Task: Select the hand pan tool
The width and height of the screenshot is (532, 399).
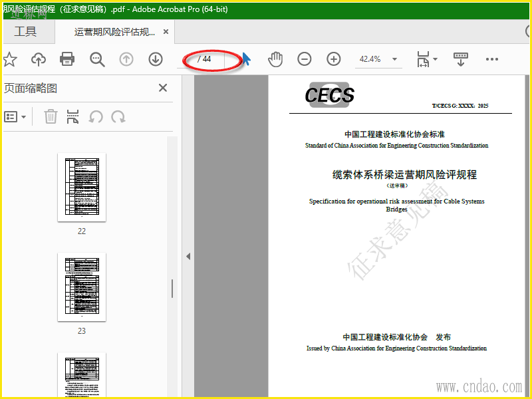Action: click(275, 59)
